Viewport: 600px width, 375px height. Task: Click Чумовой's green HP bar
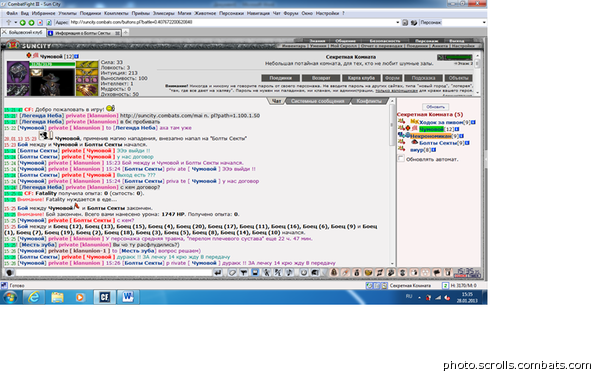pos(52,64)
